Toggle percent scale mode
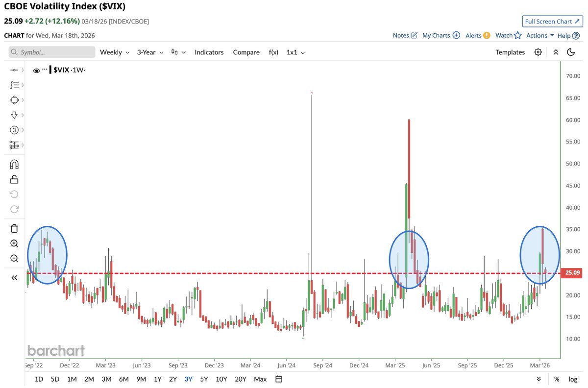 pyautogui.click(x=557, y=379)
